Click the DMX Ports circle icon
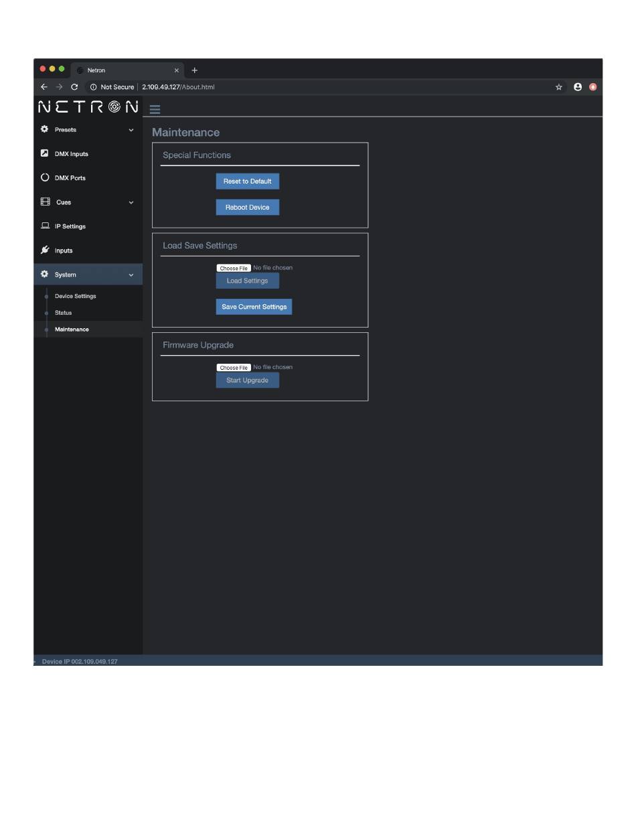The height and width of the screenshot is (840, 636). coord(45,178)
